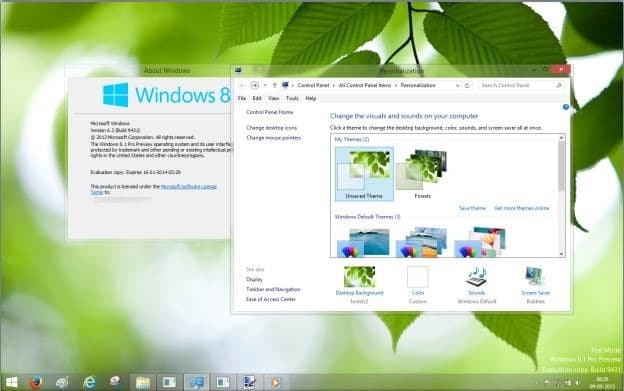Click the network icon in system tray
Image resolution: width=624 pixels, height=391 pixels.
(x=567, y=383)
